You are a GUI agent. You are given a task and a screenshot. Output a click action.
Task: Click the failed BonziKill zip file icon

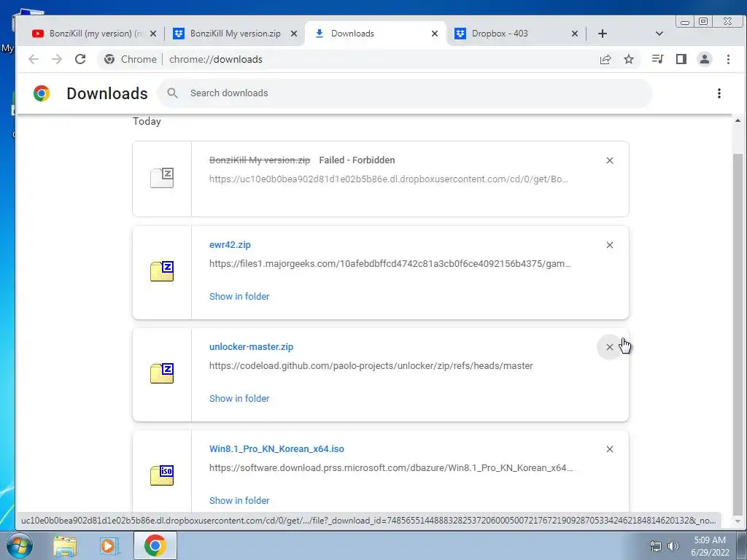coord(162,178)
